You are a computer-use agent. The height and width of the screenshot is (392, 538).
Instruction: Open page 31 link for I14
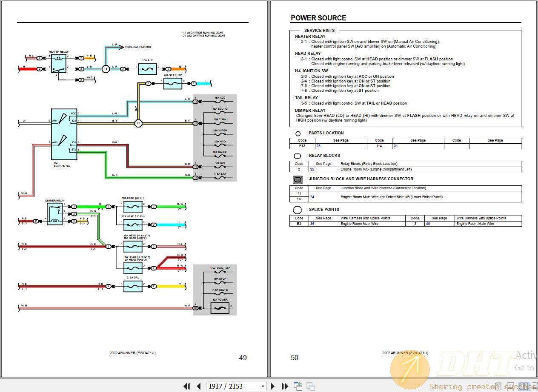click(x=395, y=146)
